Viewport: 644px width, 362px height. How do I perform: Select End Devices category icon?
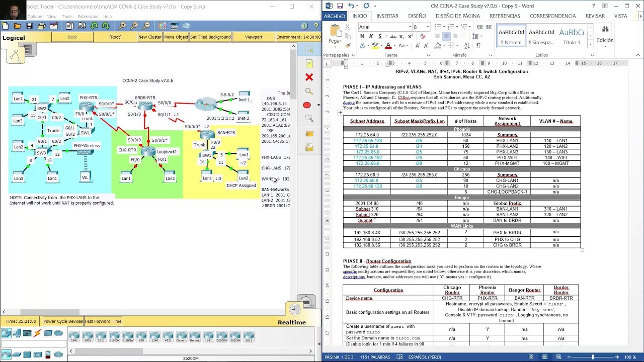coord(17,333)
